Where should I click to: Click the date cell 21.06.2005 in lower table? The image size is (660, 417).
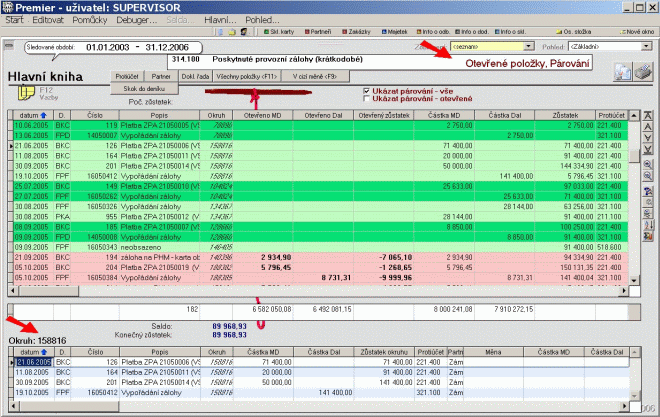pyautogui.click(x=34, y=362)
